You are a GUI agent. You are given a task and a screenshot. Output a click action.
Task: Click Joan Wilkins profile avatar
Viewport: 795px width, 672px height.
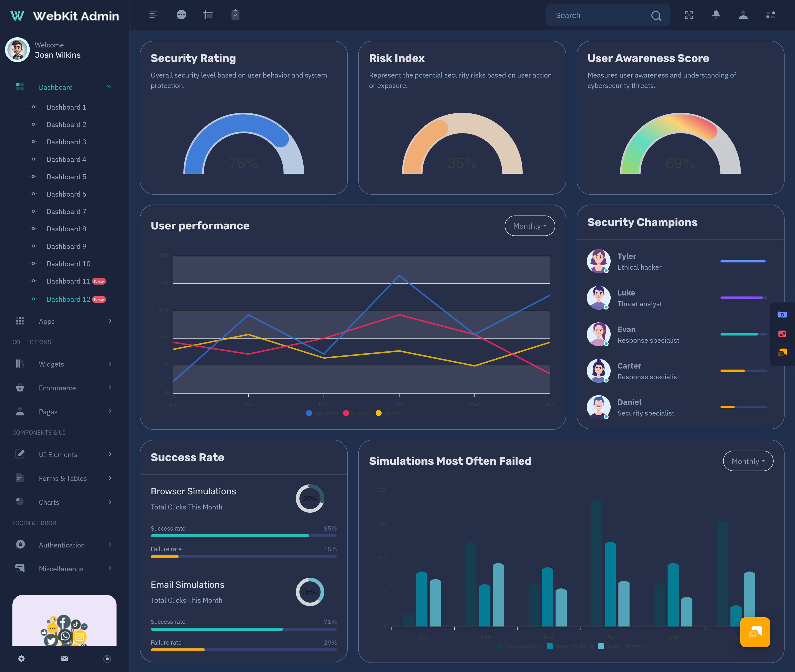[17, 49]
